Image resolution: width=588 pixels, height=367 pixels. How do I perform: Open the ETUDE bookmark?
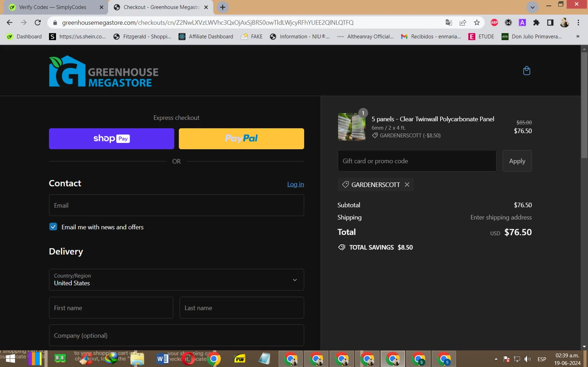[x=481, y=36]
